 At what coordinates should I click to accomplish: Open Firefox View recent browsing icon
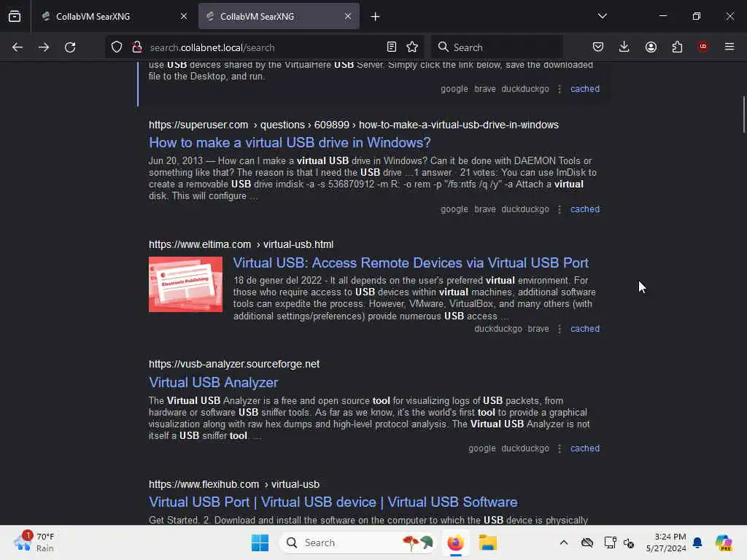click(15, 16)
